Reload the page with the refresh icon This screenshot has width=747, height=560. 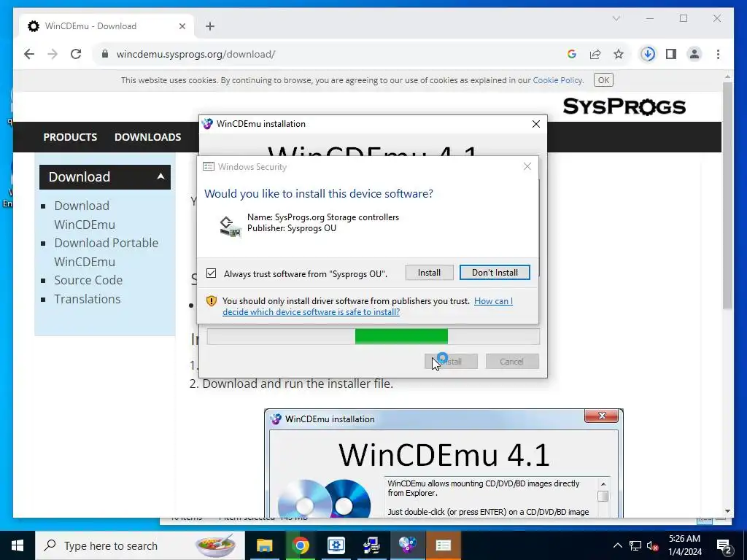coord(76,54)
